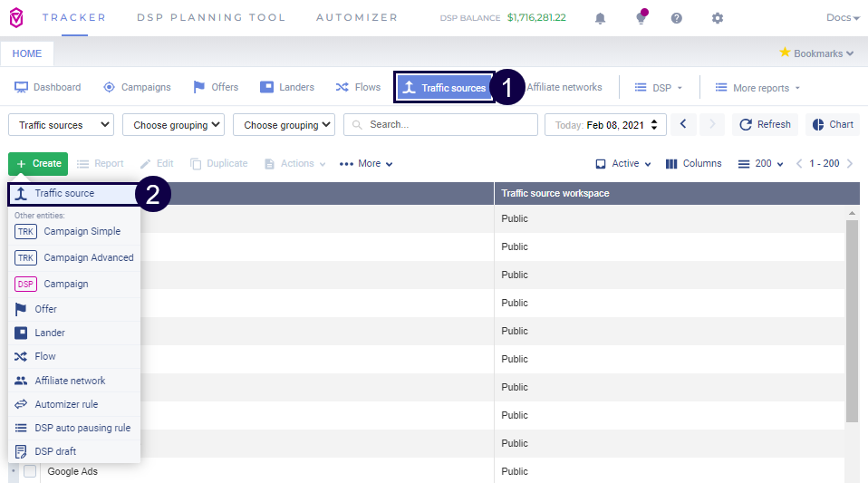
Task: Select Traffic source in Create menu
Action: point(63,194)
